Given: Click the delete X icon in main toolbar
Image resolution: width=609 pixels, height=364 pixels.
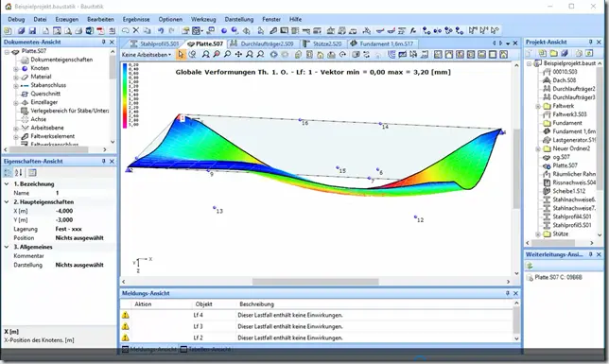Looking at the screenshot, I should click(x=136, y=30).
